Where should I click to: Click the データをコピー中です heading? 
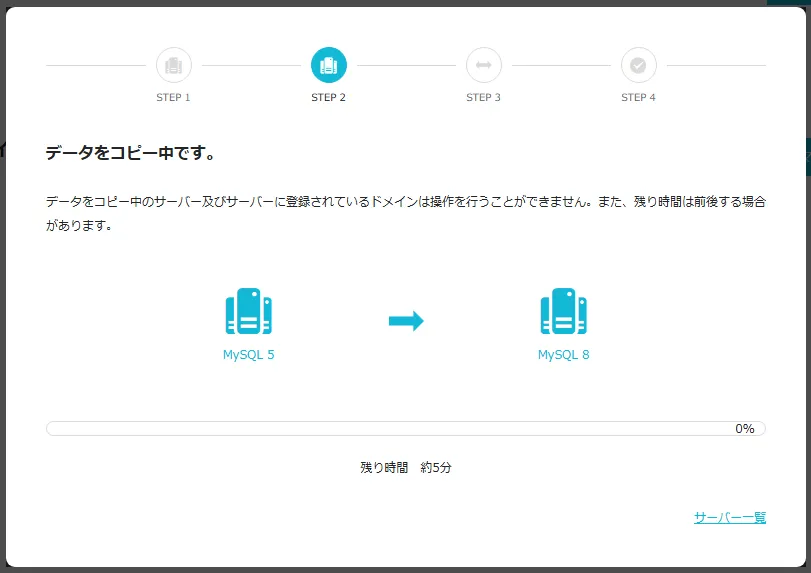tap(131, 153)
